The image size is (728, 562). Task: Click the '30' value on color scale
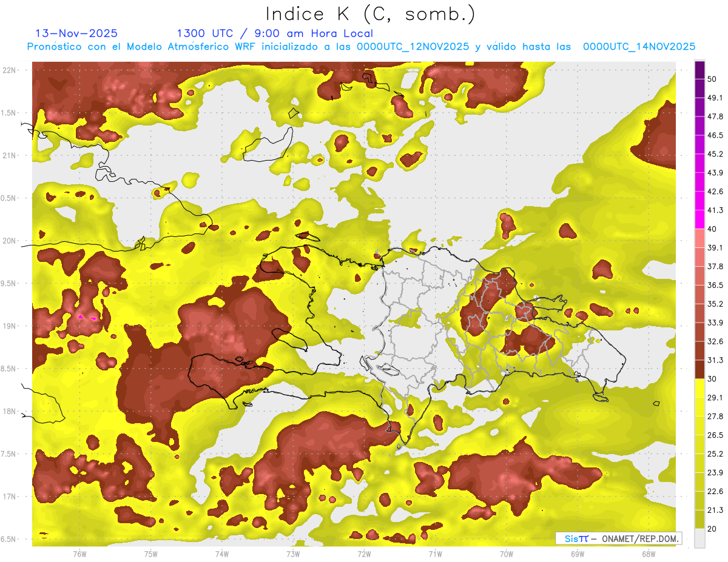712,379
